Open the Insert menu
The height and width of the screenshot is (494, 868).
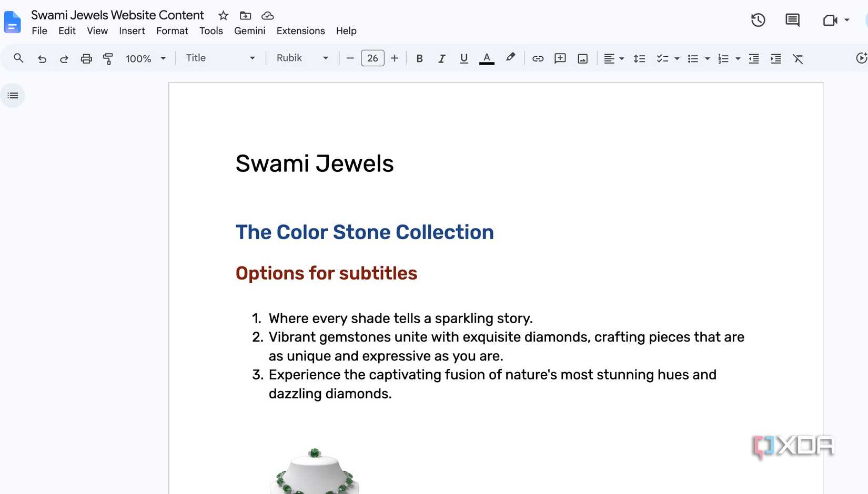coord(132,31)
